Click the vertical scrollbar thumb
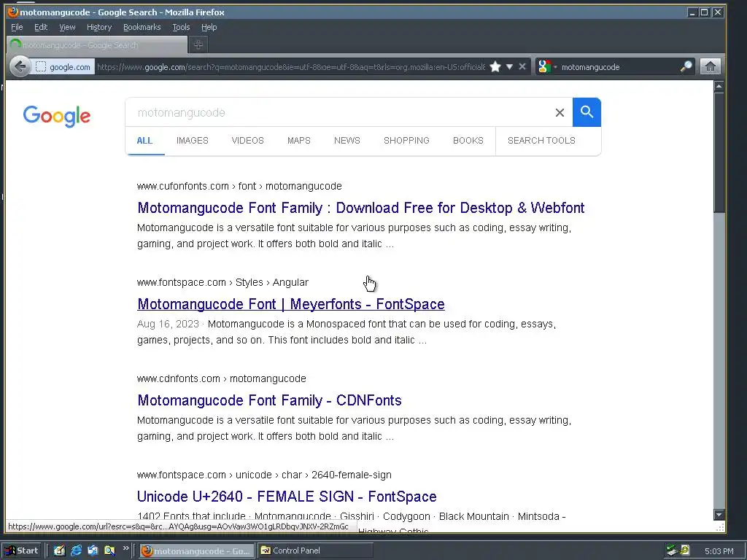This screenshot has width=747, height=560. [719, 152]
